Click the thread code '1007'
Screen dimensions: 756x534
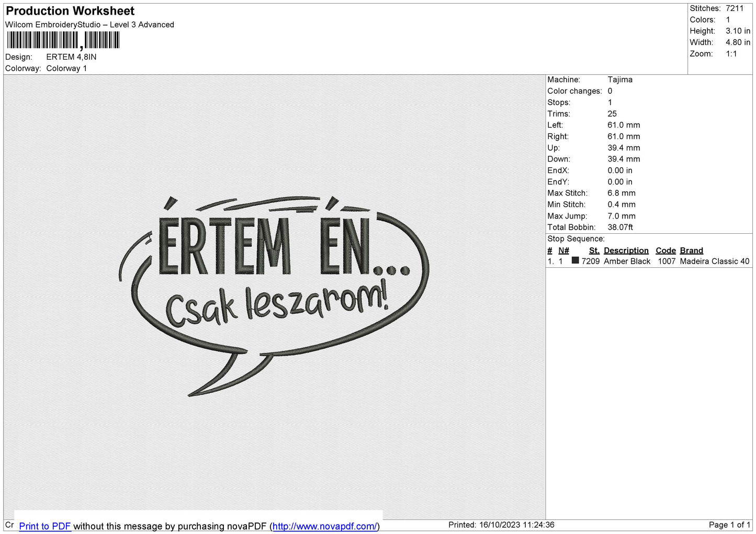(667, 262)
